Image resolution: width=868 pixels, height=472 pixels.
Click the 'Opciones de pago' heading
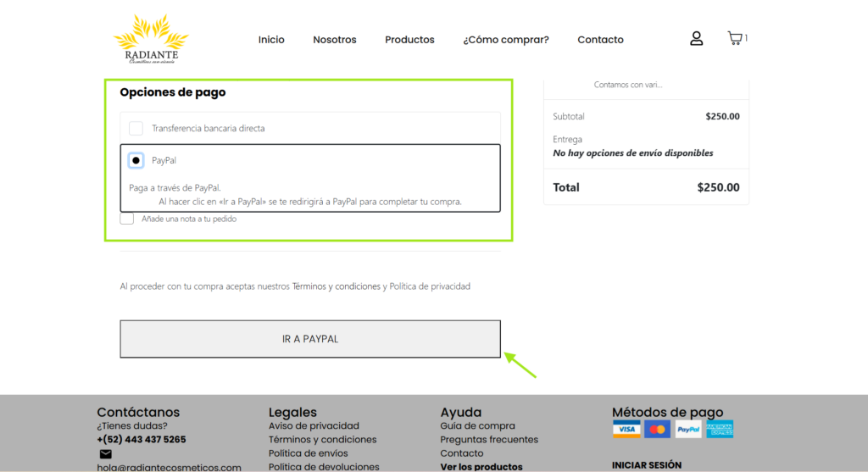click(x=173, y=92)
